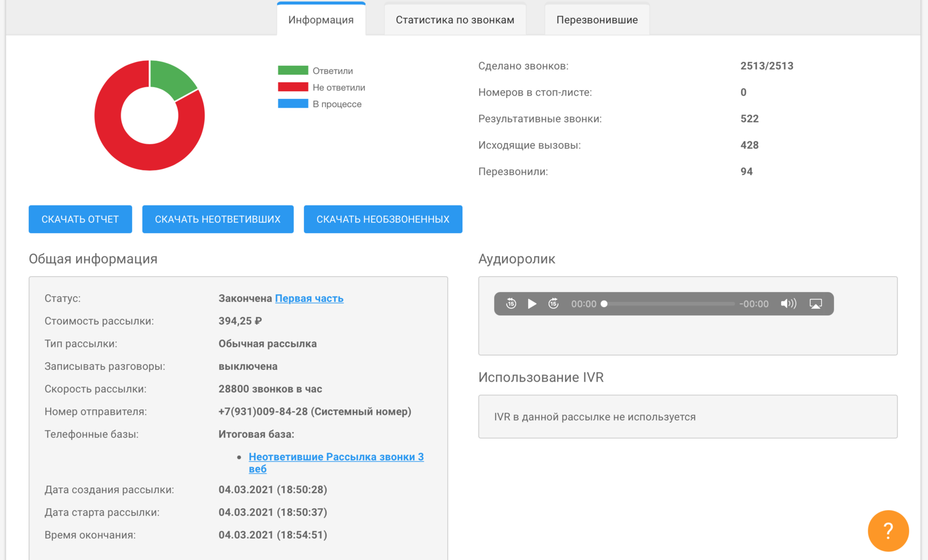Image resolution: width=928 pixels, height=560 pixels.
Task: Select the 428 исходящие вызовы value
Action: pos(750,145)
